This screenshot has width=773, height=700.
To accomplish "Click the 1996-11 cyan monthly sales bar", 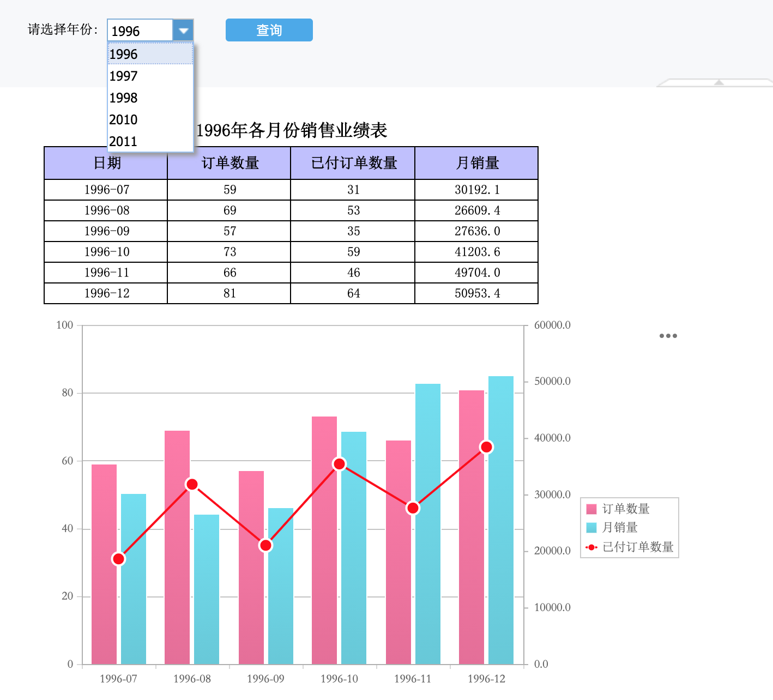I will pos(428,524).
